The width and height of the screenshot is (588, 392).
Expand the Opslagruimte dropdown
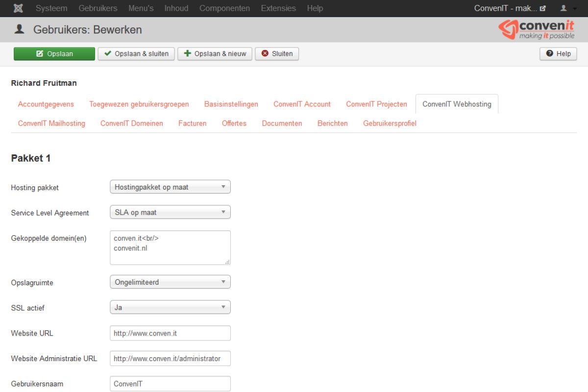pos(170,282)
